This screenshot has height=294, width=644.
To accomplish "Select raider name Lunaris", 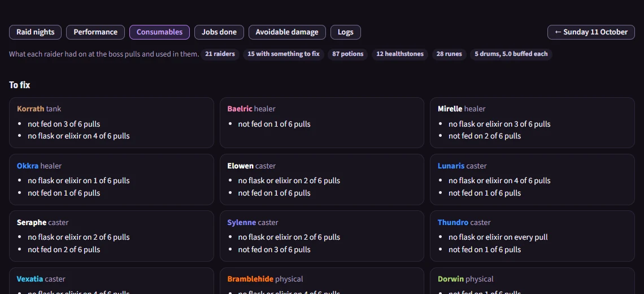I will 451,166.
